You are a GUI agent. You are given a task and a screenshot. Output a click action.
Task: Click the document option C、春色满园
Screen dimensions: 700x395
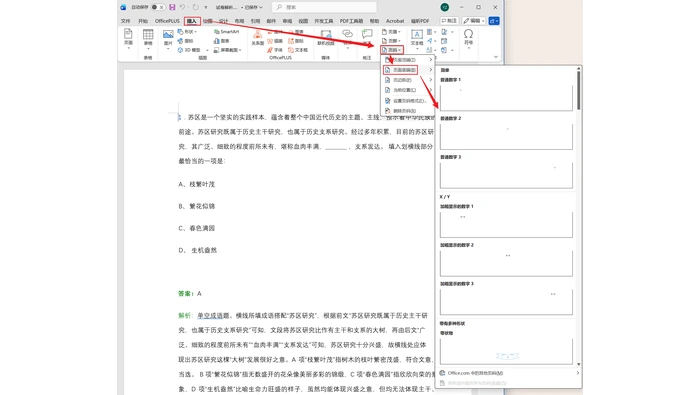196,228
